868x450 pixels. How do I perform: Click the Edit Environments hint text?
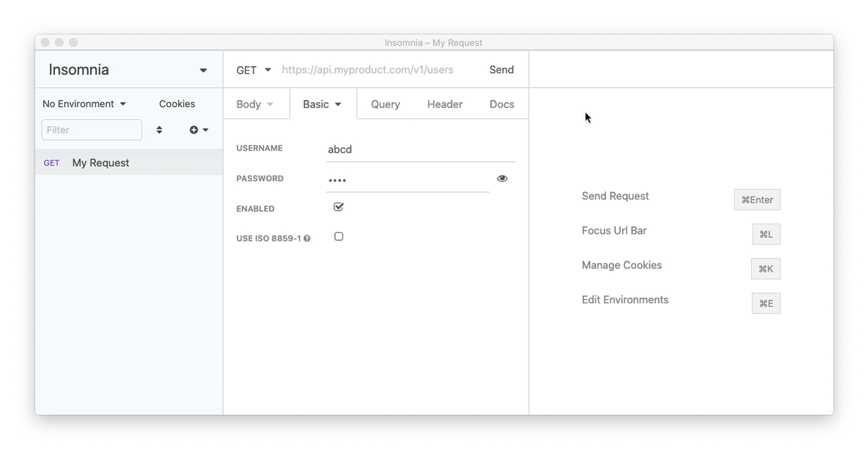pyautogui.click(x=625, y=299)
